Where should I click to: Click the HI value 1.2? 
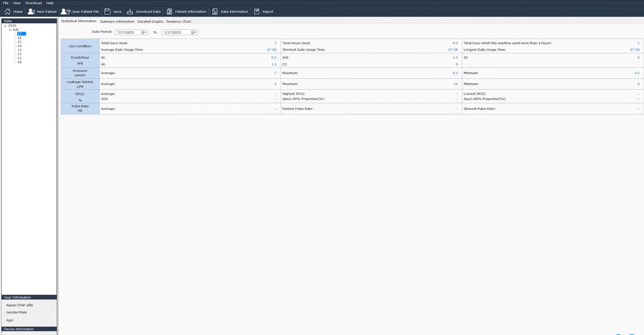tap(274, 64)
